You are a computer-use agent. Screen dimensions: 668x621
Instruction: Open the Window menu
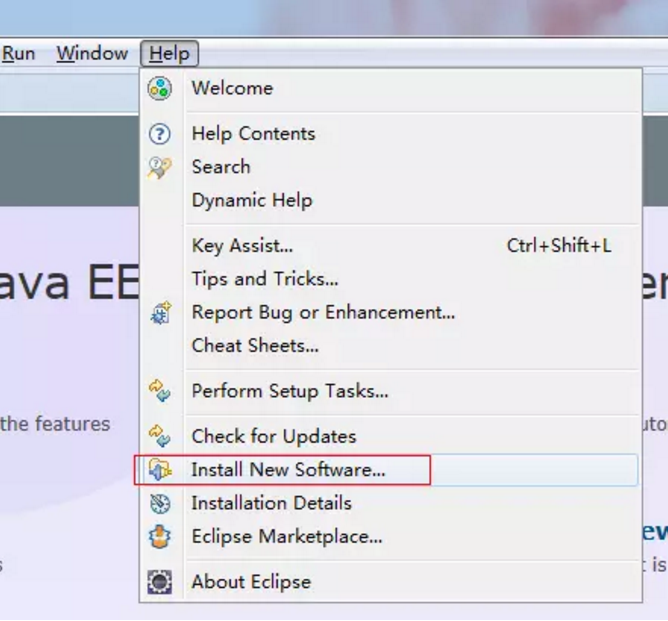pyautogui.click(x=92, y=54)
